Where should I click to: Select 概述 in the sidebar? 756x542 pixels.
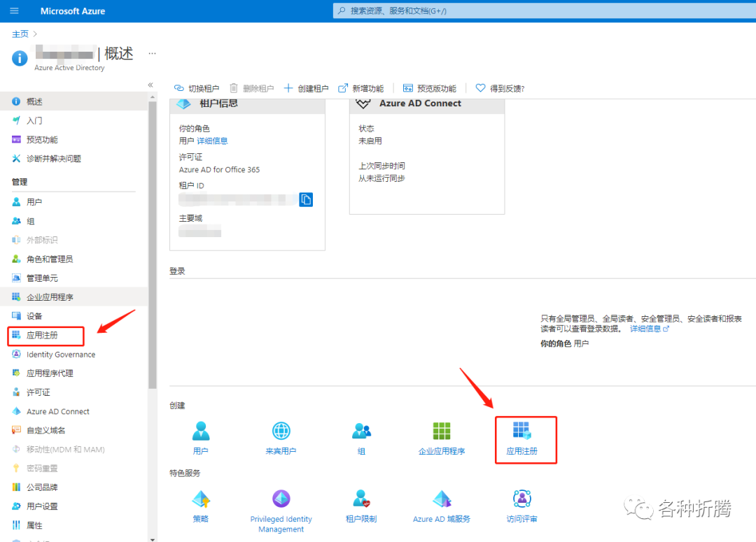(73, 101)
